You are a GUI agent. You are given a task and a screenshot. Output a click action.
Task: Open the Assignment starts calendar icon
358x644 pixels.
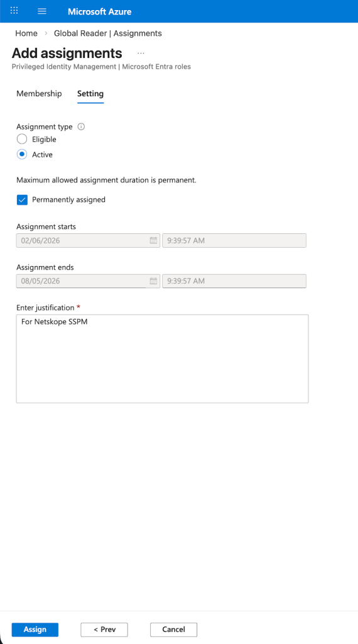coord(153,241)
